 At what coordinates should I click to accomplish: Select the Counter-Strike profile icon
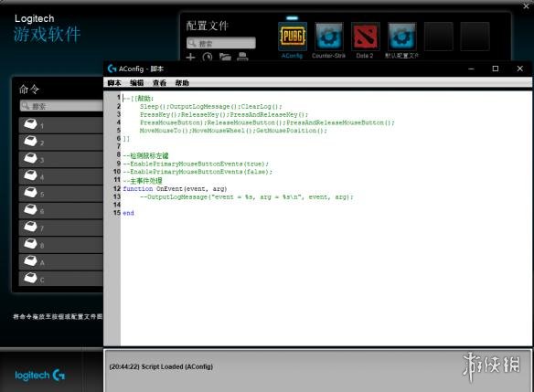tap(328, 36)
